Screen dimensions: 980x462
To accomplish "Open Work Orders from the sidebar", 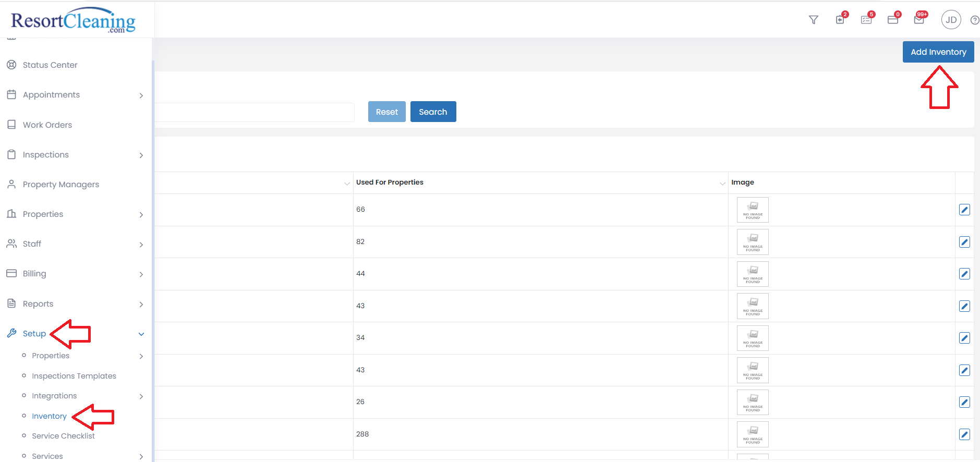I will click(x=47, y=125).
